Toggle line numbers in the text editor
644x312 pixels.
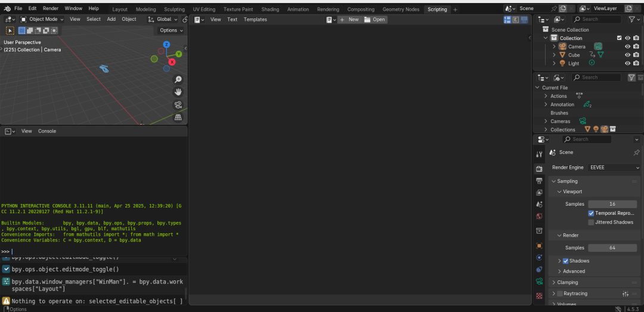(507, 19)
